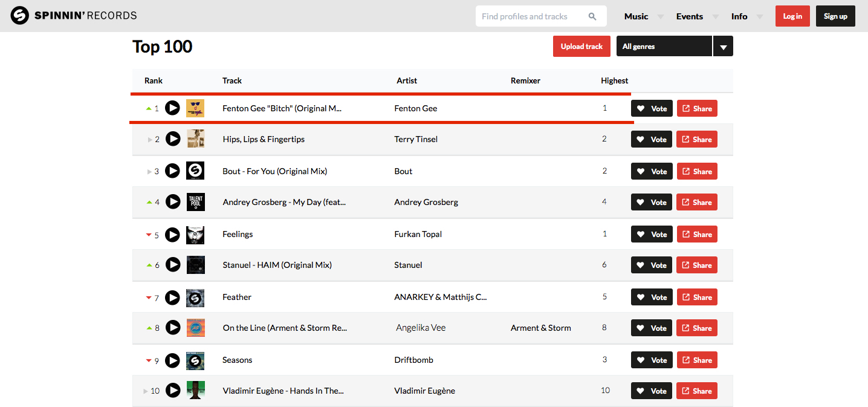868x407 pixels.
Task: Open Feelings cover art thumbnail
Action: click(x=195, y=234)
